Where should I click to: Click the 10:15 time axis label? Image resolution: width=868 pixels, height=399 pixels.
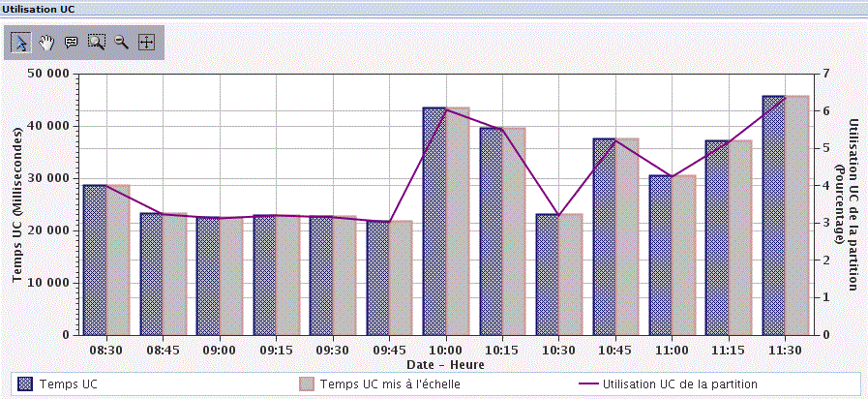pyautogui.click(x=502, y=352)
